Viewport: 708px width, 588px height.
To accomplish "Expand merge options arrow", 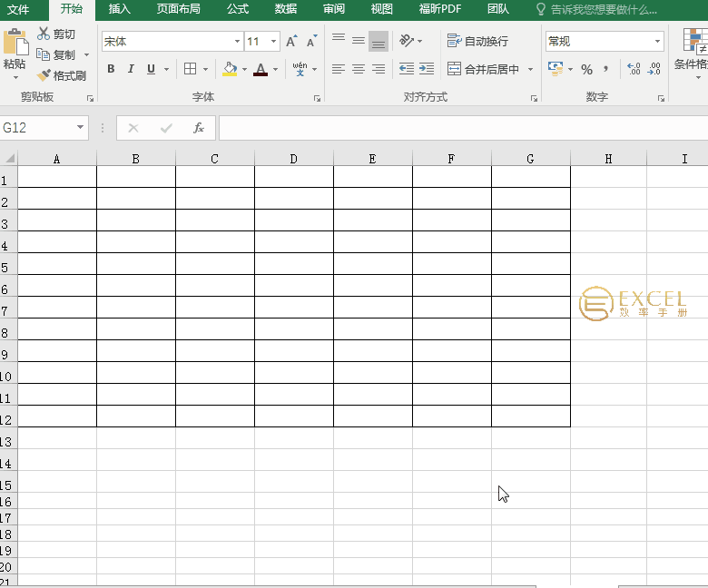I will click(x=531, y=70).
